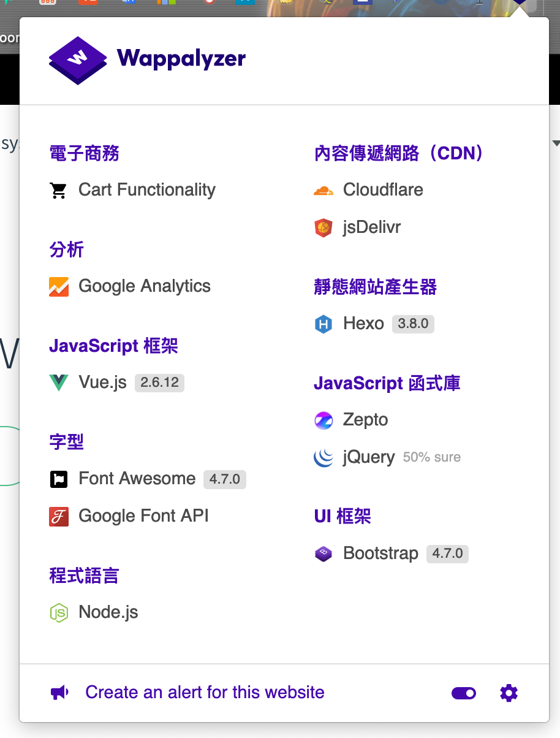The height and width of the screenshot is (738, 560).
Task: Open the jQuery library link
Action: coord(369,457)
